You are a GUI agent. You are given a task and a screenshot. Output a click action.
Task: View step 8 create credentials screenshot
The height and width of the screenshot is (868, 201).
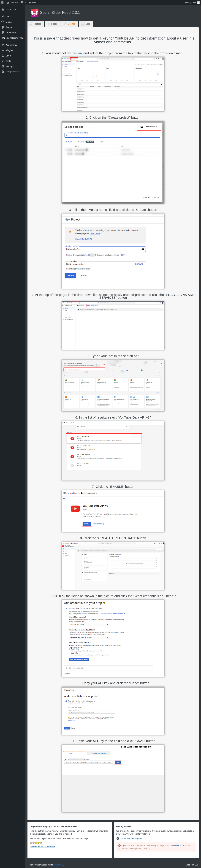113,566
